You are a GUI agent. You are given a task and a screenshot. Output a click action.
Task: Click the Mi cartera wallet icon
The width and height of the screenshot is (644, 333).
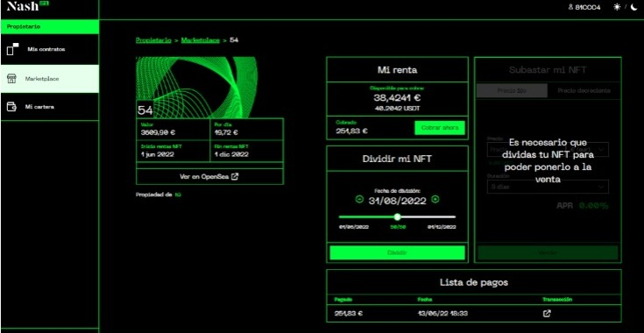click(x=11, y=107)
